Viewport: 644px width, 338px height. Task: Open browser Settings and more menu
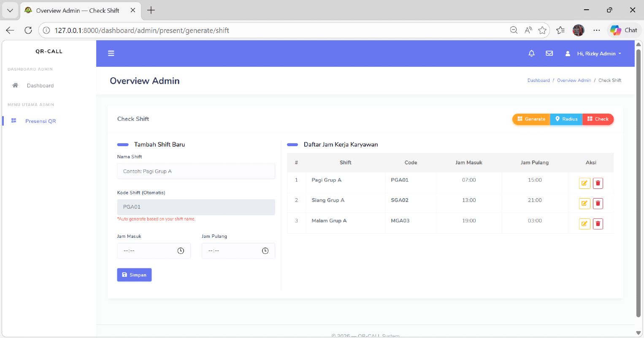click(x=596, y=30)
